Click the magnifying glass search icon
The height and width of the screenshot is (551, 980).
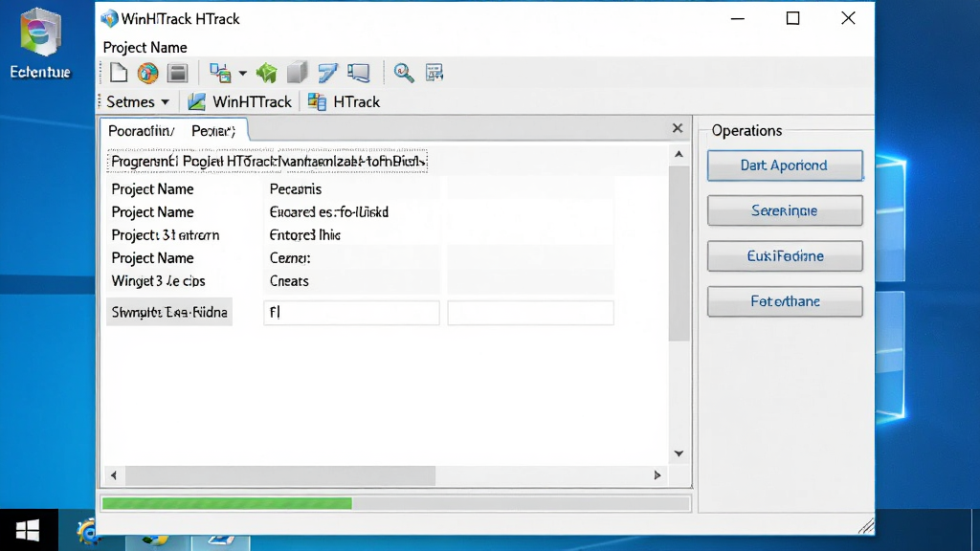tap(403, 73)
